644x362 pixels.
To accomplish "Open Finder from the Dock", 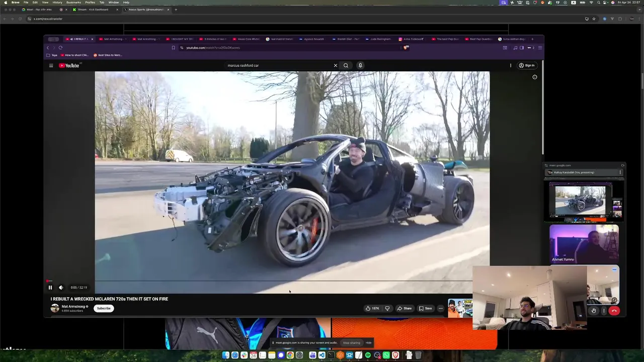I will click(x=226, y=355).
